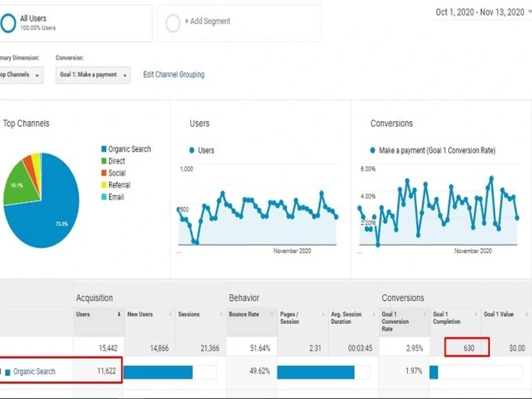Click the Add Segment empty circle icon
This screenshot has height=399, width=532.
click(173, 23)
